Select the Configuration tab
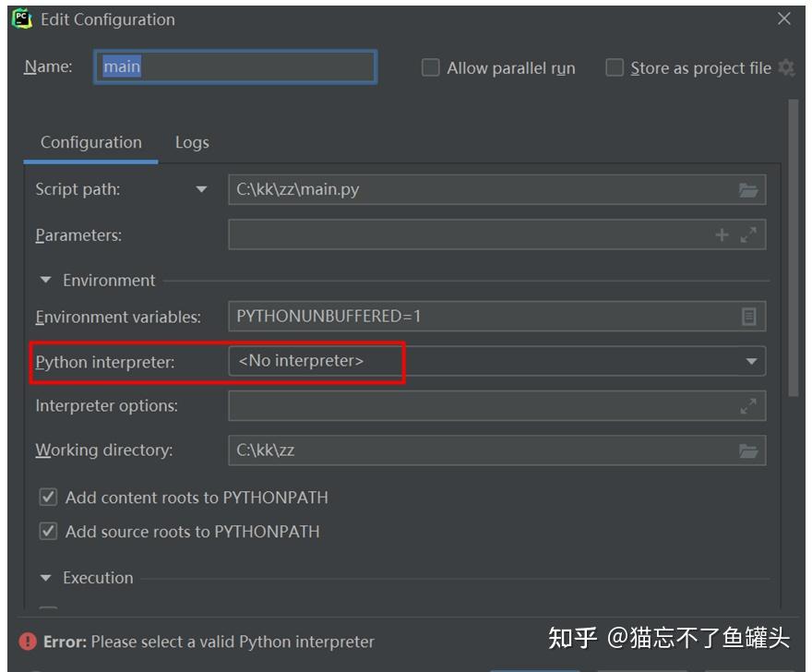The width and height of the screenshot is (812, 672). point(90,142)
